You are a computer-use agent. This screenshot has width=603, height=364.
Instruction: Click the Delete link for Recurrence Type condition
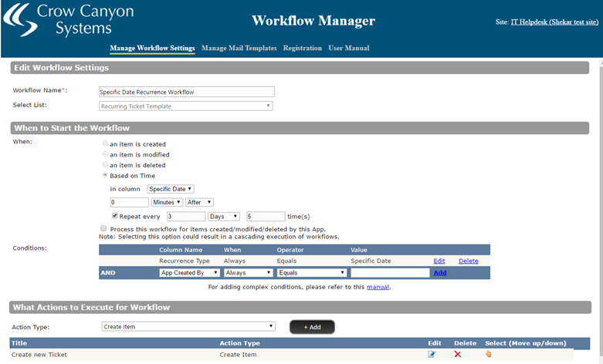[x=469, y=261]
